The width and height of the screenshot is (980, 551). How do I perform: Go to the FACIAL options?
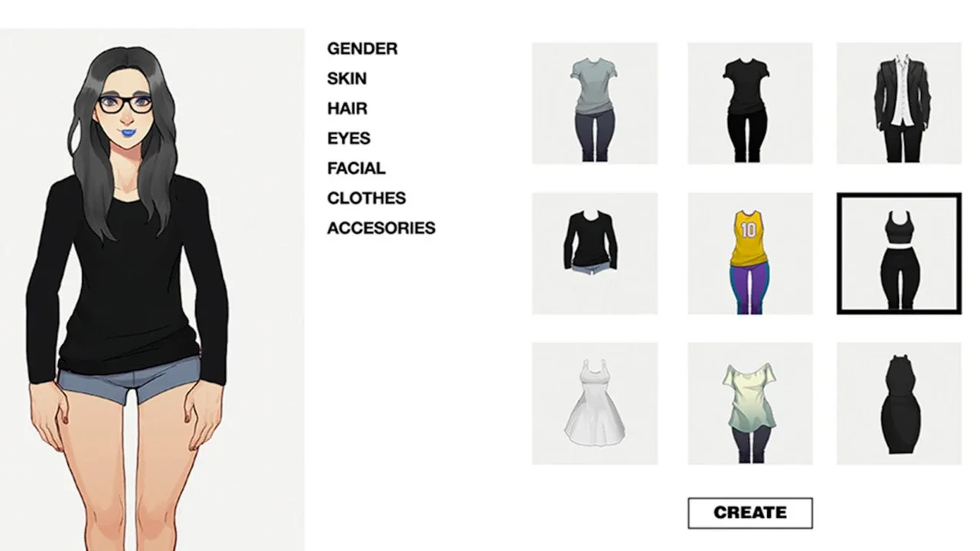(x=356, y=168)
